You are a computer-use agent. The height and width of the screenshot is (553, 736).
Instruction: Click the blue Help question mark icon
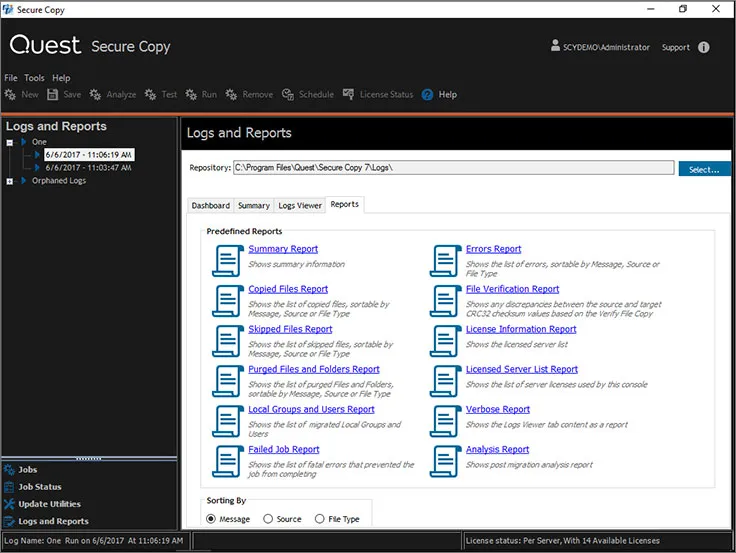point(427,95)
